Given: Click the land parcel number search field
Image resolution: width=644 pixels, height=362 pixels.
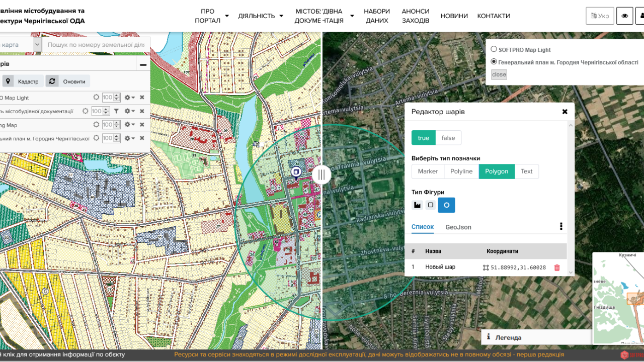Looking at the screenshot, I should 96,45.
